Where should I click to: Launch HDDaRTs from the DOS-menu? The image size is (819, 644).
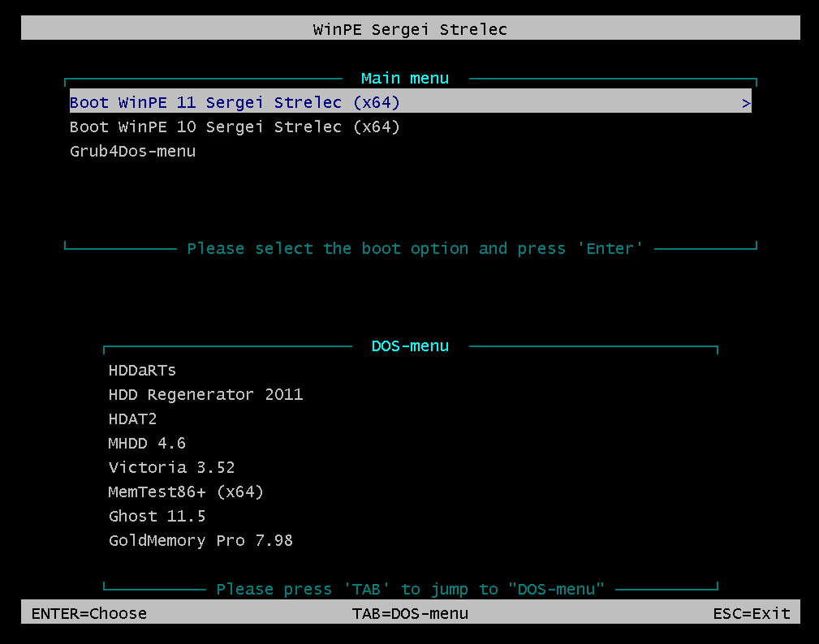pyautogui.click(x=142, y=371)
